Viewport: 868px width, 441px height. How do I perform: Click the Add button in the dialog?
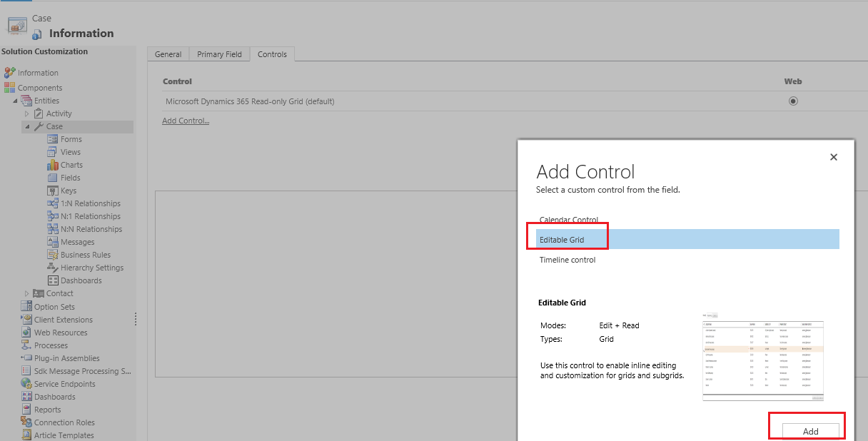pyautogui.click(x=810, y=431)
